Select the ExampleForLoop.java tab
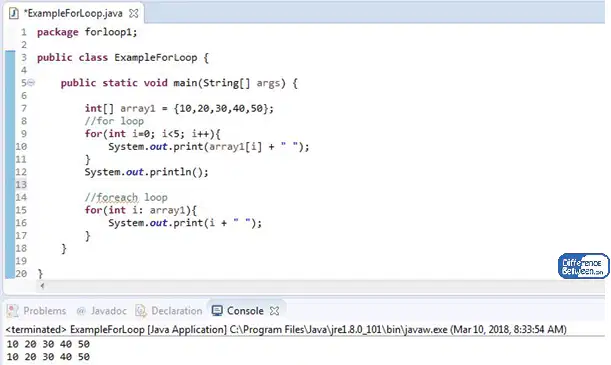 pyautogui.click(x=73, y=13)
